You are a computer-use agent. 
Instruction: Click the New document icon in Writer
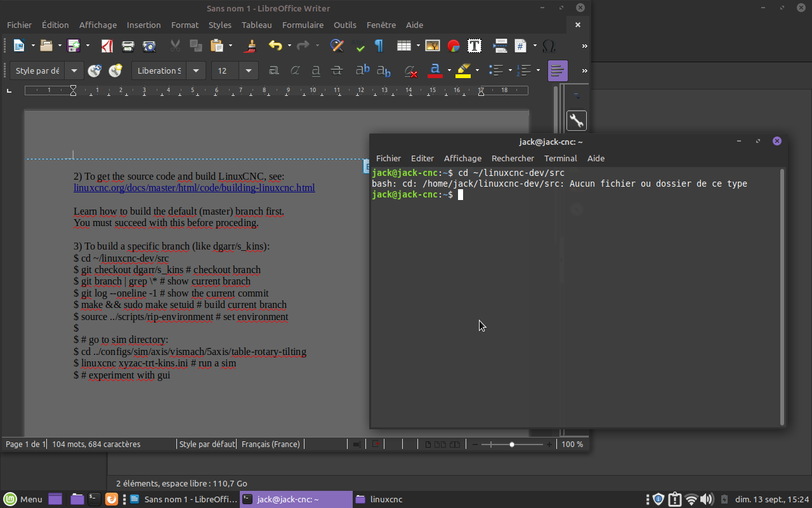pos(18,46)
